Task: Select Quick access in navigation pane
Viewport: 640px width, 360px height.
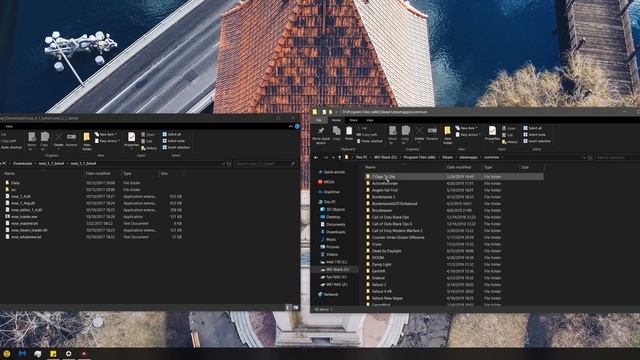Action: 331,172
